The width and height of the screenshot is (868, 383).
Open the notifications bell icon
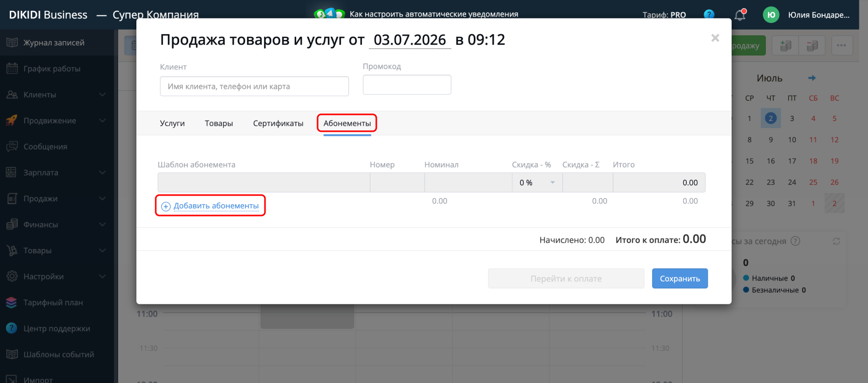pyautogui.click(x=740, y=15)
